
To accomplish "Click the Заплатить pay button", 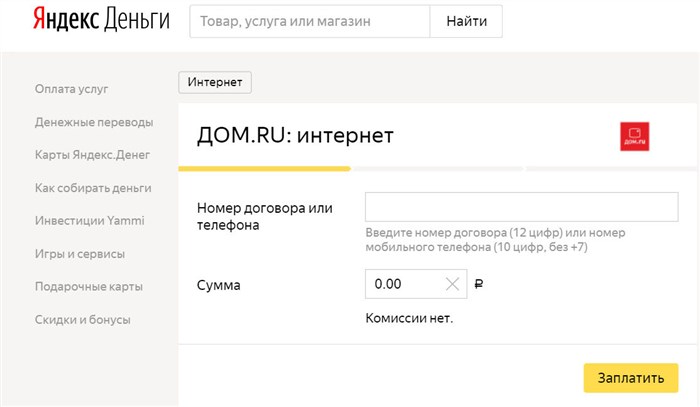I will [631, 378].
